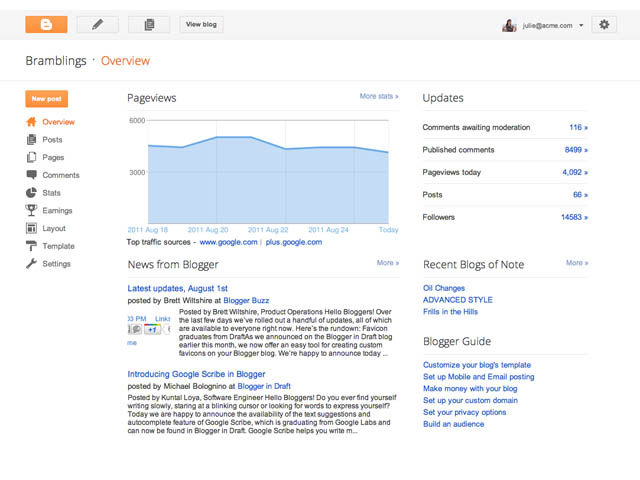The image size is (640, 480).
Task: Open comments awaiting moderation count 116
Action: point(577,128)
